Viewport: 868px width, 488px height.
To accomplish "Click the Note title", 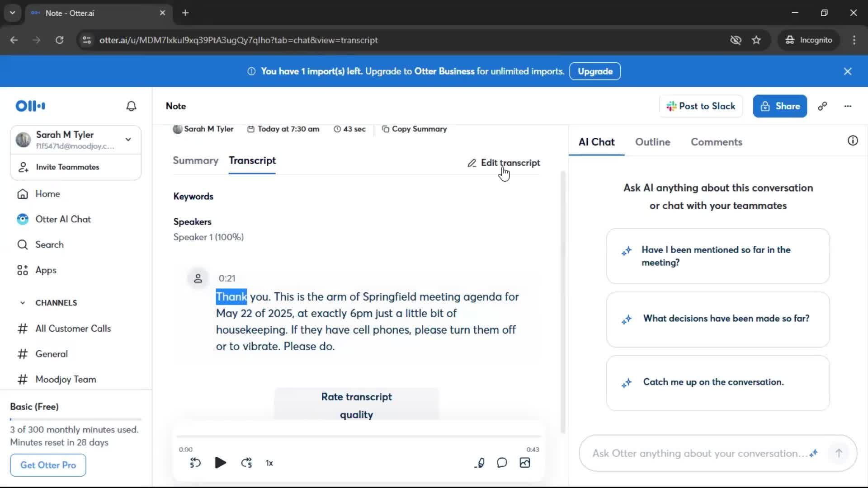I will point(176,106).
